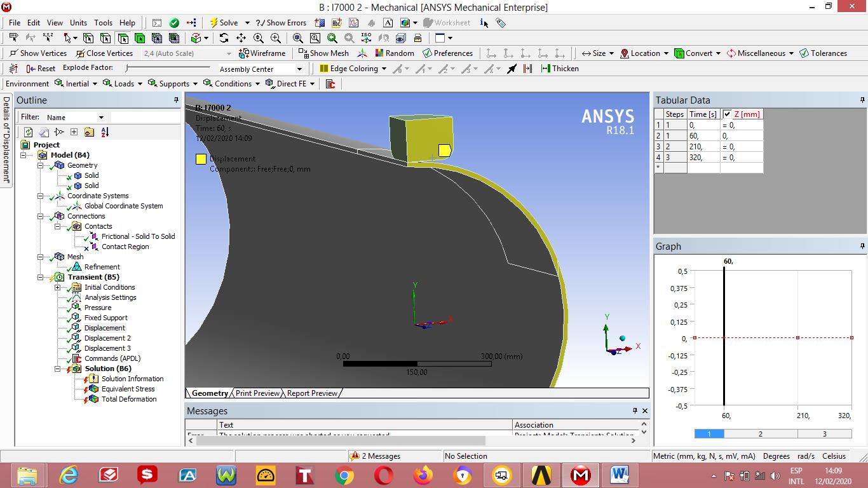Viewport: 868px width, 488px height.
Task: Click the ISO view icon
Action: click(x=365, y=38)
